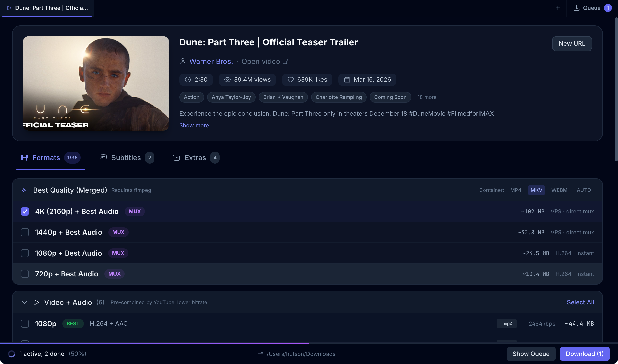Viewport: 618px width, 364px height.
Task: Open the Warner Bros. channel link
Action: [x=211, y=61]
